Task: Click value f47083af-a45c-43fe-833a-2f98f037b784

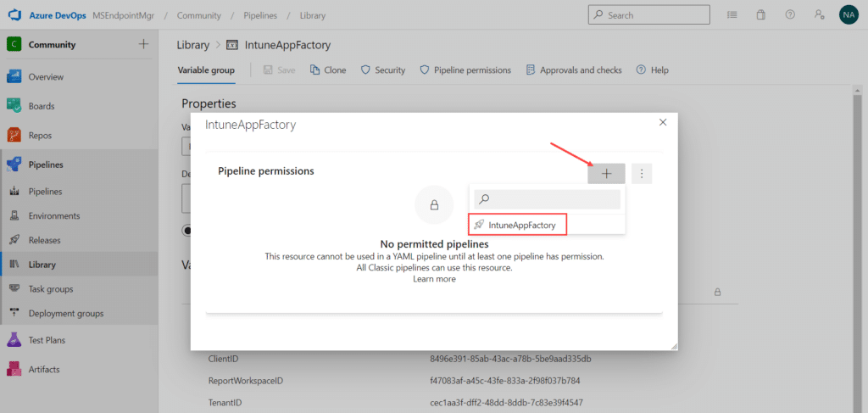Action: 505,380
